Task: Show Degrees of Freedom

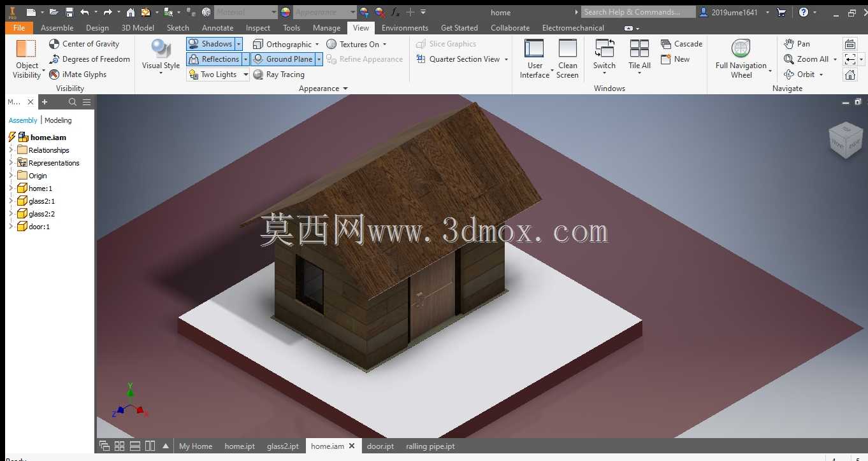Action: coord(89,59)
